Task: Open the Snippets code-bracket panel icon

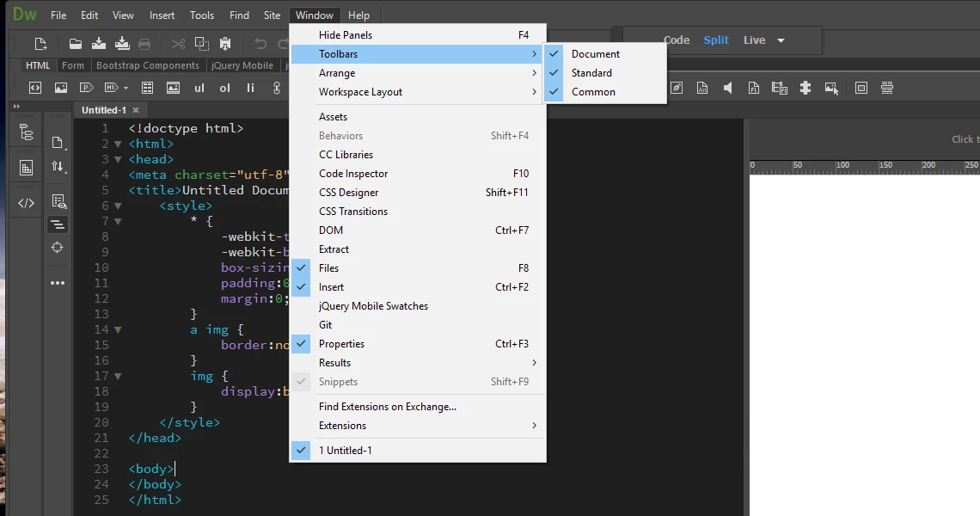Action: click(27, 203)
